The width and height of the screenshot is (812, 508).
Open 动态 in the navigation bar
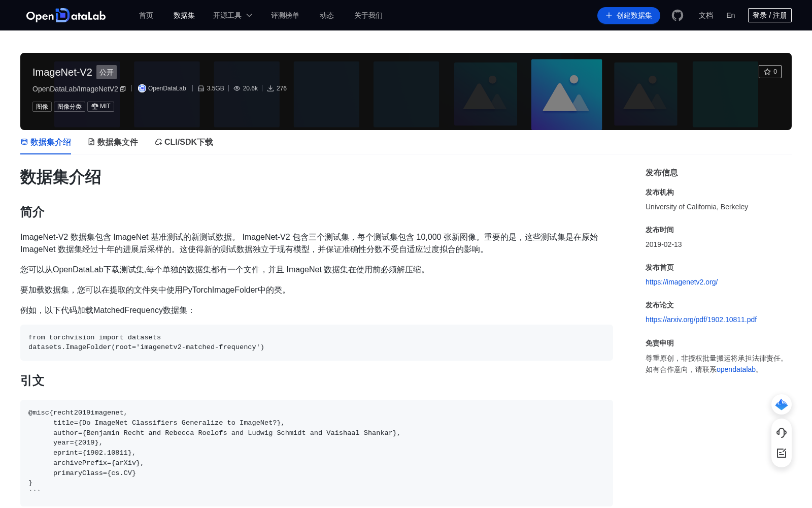tap(327, 15)
